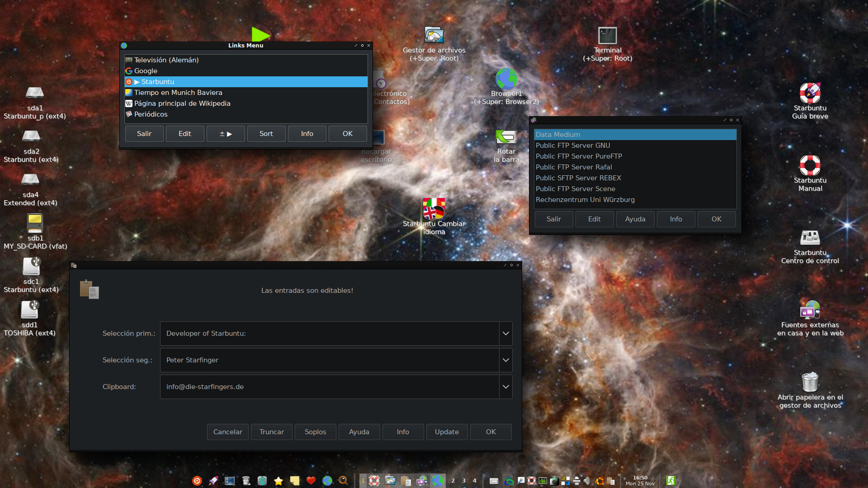Viewport: 868px width, 488px height.
Task: Click the yellow star icon in taskbar
Action: pyautogui.click(x=278, y=481)
